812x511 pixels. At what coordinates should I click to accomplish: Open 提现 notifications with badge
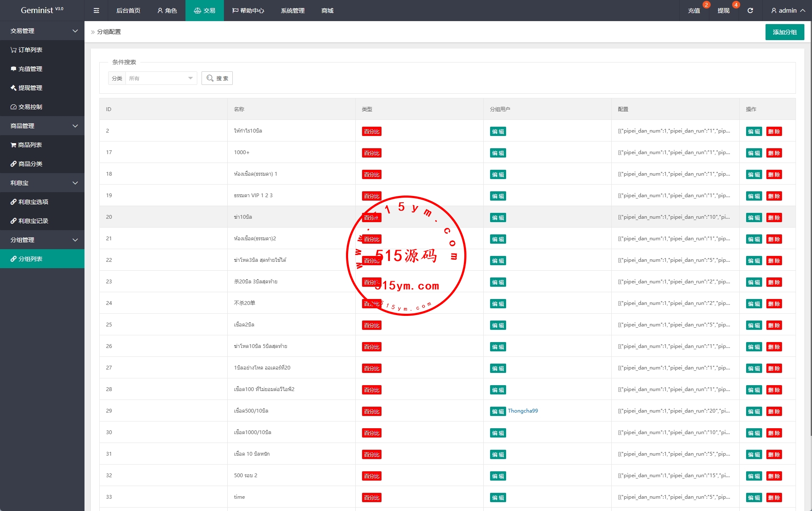pyautogui.click(x=723, y=11)
